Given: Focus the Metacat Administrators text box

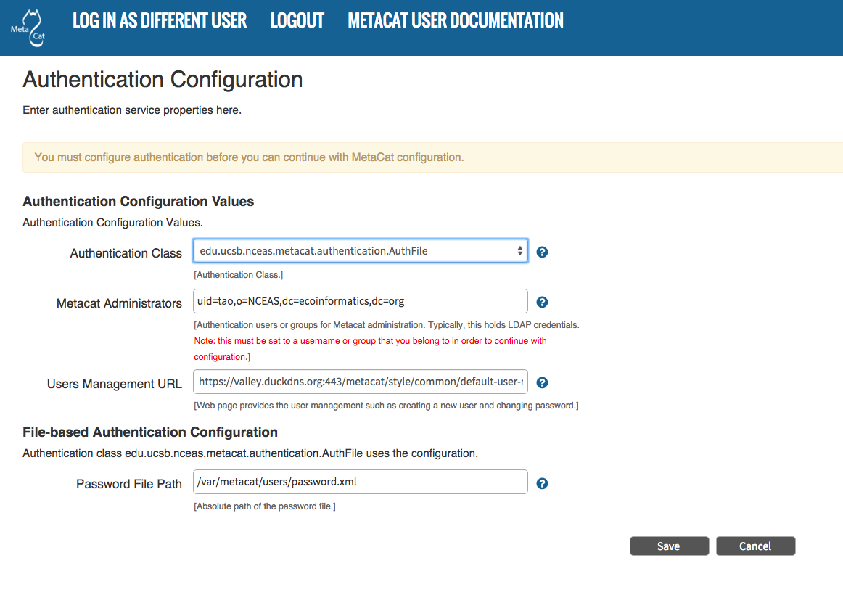Looking at the screenshot, I should tap(360, 301).
